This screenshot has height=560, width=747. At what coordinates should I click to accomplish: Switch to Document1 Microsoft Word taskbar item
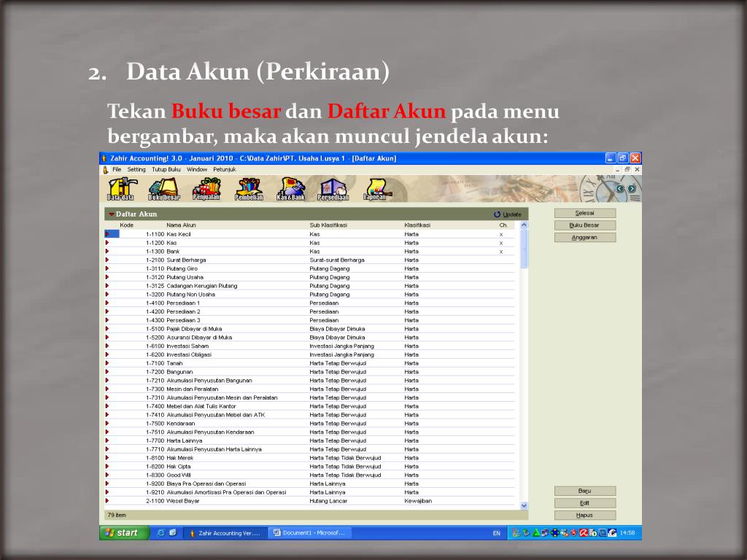[309, 533]
